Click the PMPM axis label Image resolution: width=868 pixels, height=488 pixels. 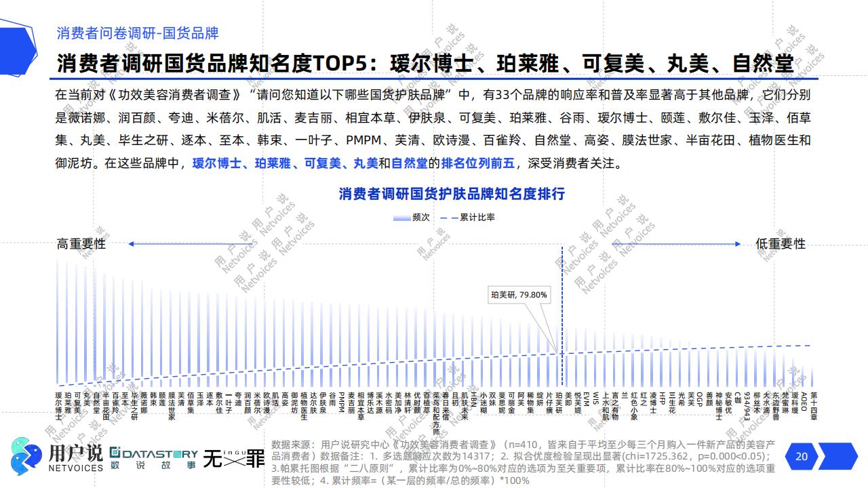tap(342, 403)
